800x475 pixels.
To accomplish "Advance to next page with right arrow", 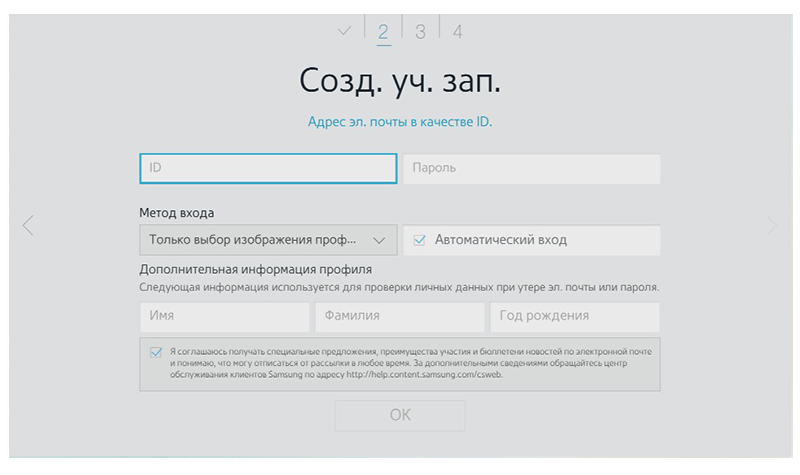I will (x=771, y=226).
